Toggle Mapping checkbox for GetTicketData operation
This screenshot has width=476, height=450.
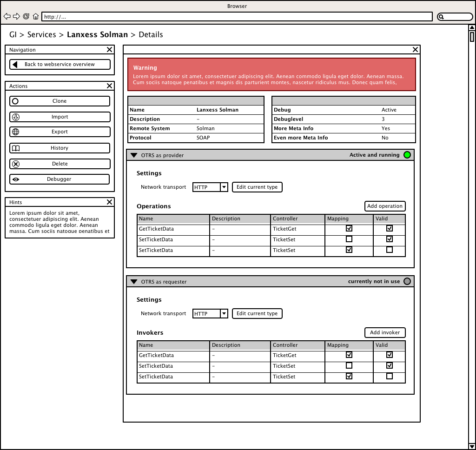pos(349,228)
